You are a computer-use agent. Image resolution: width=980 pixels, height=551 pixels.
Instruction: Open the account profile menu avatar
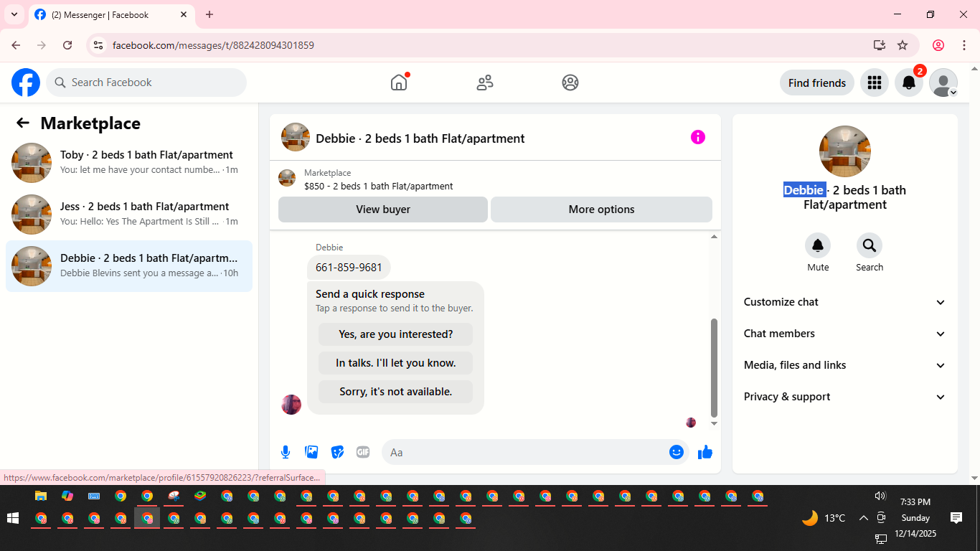pyautogui.click(x=943, y=83)
